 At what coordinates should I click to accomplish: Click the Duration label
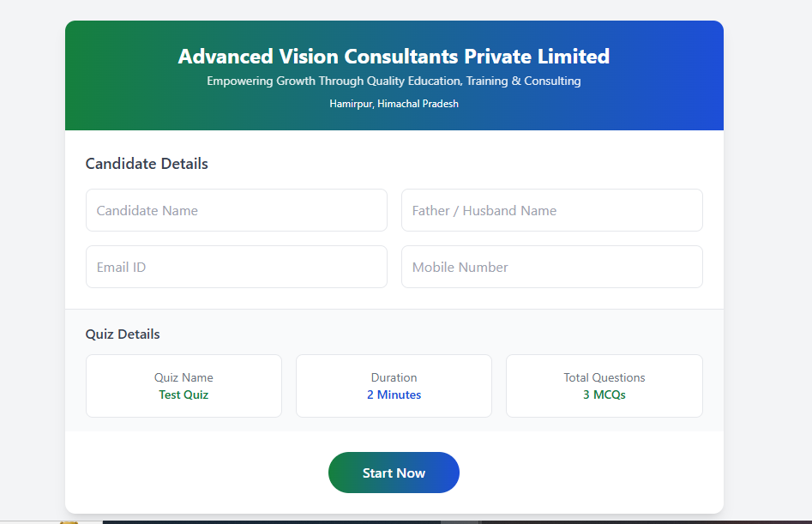(x=394, y=377)
